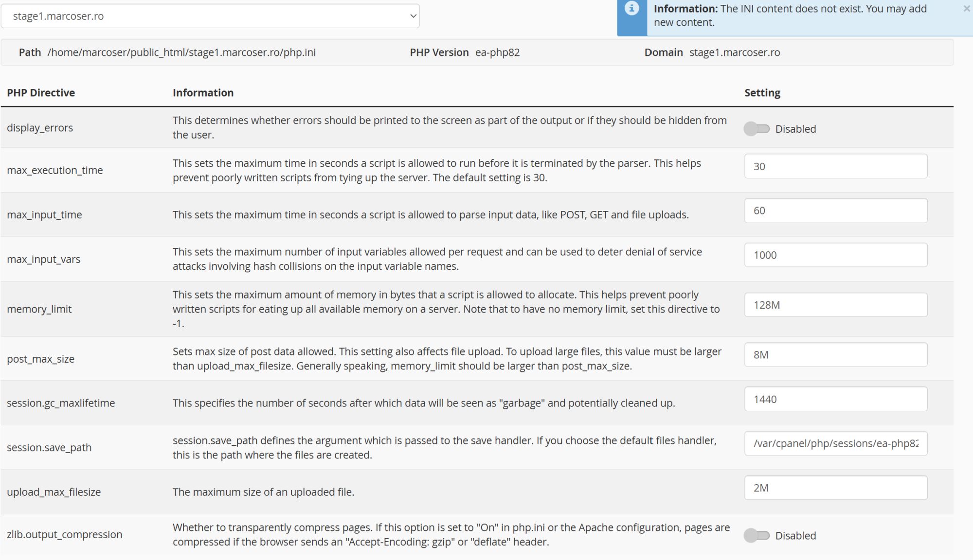Click the max_input_time value field

(x=835, y=210)
